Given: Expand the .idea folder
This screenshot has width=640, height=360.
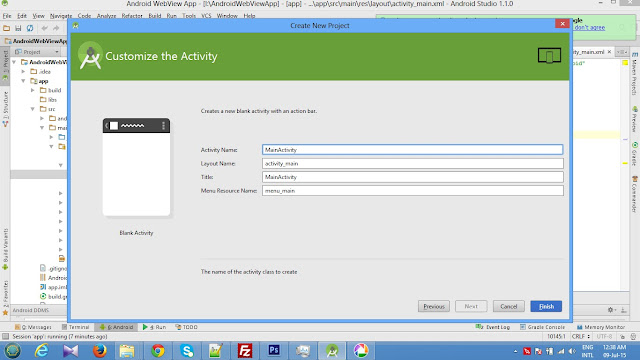Looking at the screenshot, I should click(24, 71).
